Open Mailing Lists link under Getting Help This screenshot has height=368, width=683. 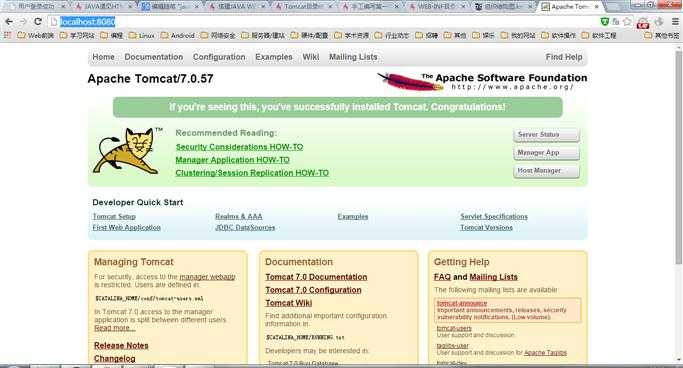coord(494,277)
